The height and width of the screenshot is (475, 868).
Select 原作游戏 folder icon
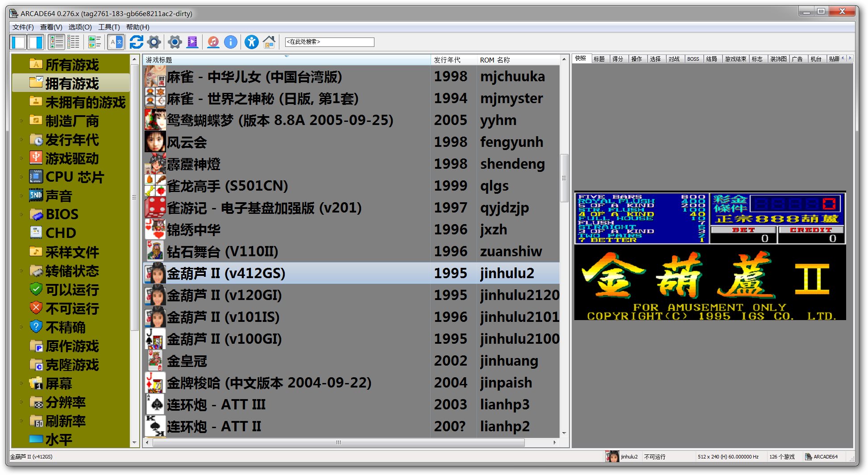pyautogui.click(x=36, y=346)
